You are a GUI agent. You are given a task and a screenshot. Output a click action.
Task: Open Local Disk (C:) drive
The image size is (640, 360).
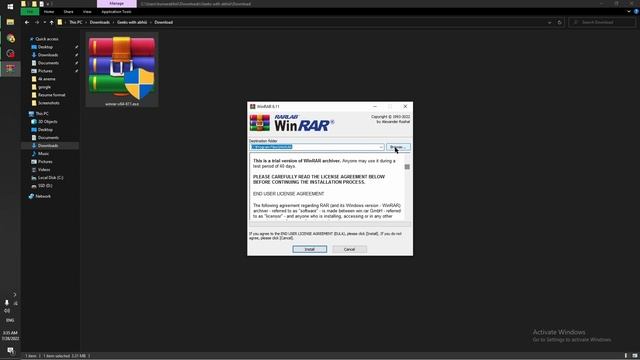(x=50, y=178)
